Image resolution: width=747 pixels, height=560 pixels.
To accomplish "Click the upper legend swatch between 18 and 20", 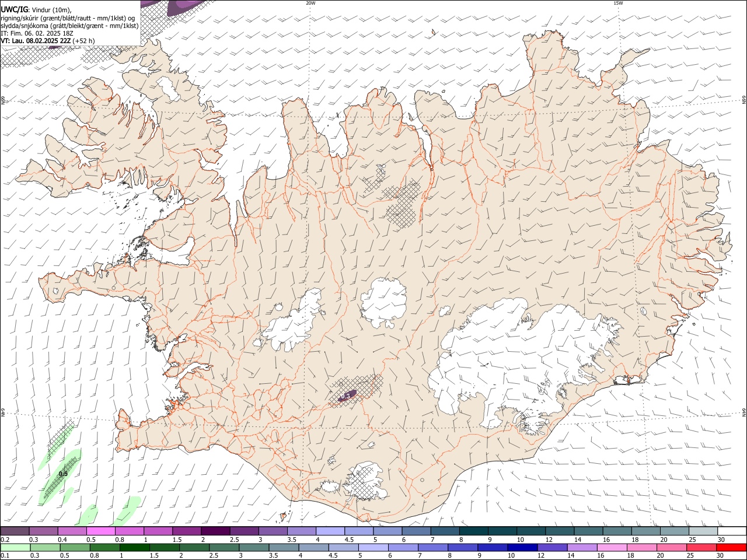I will pos(645,531).
